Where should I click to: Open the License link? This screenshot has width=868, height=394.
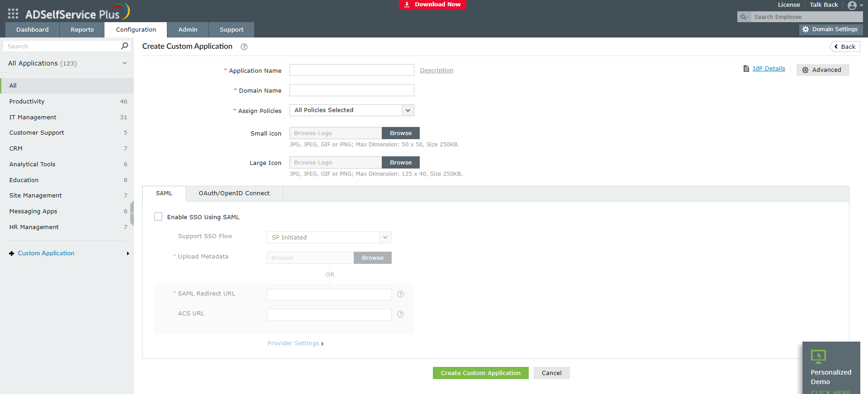click(x=789, y=5)
